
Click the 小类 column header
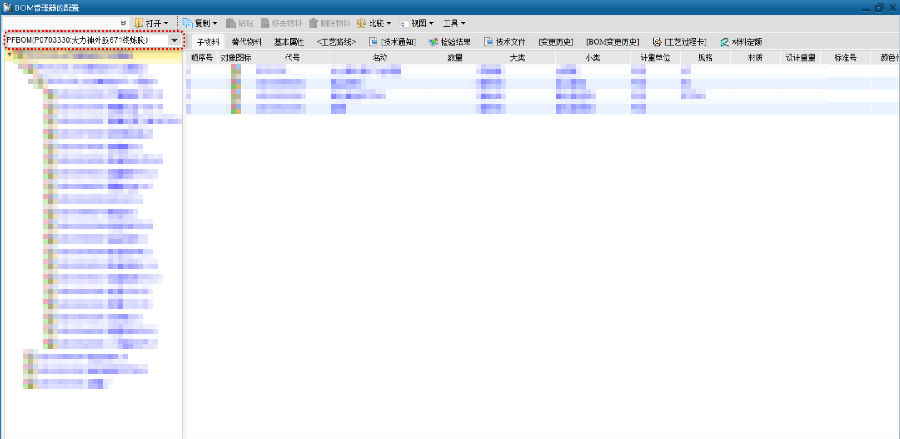(593, 57)
